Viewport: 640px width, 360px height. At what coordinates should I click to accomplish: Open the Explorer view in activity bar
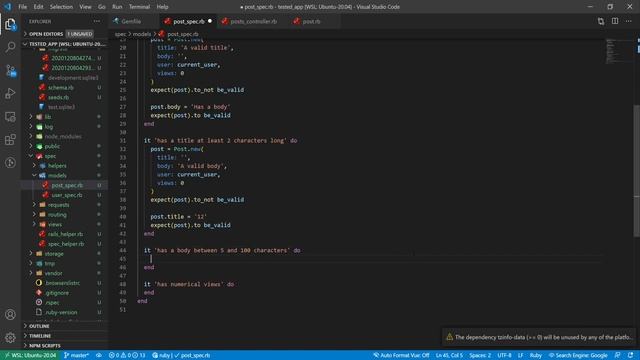(10, 24)
